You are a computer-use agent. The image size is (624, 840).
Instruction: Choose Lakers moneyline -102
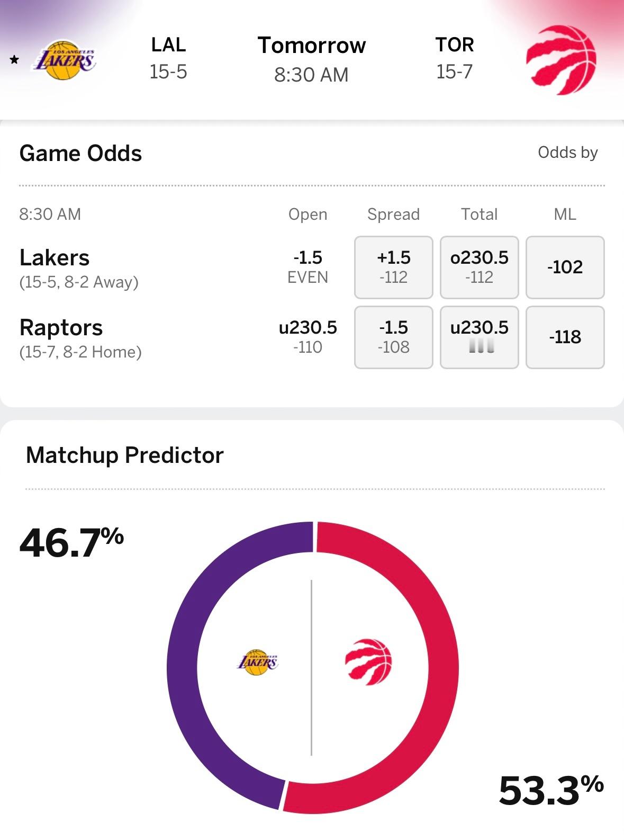pos(565,267)
